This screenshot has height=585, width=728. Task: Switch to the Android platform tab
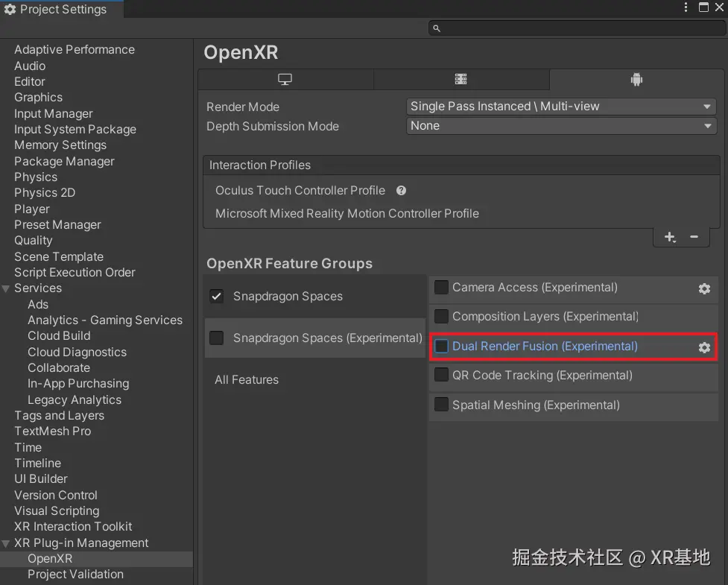636,80
